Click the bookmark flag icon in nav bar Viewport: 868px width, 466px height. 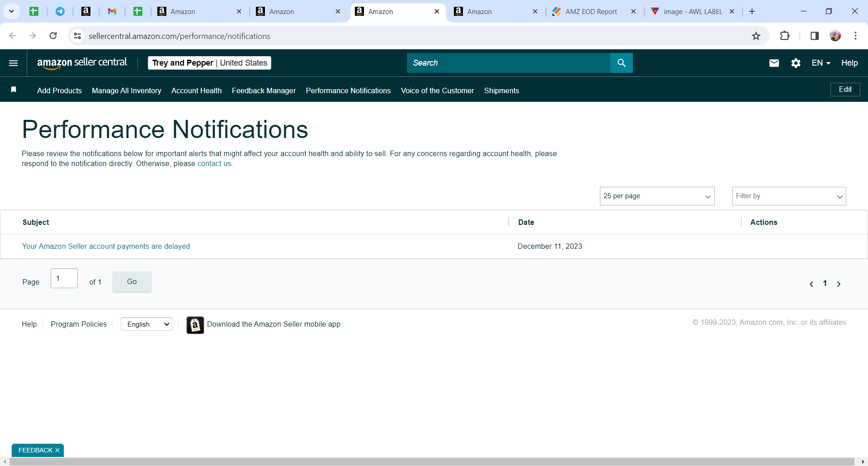14,90
